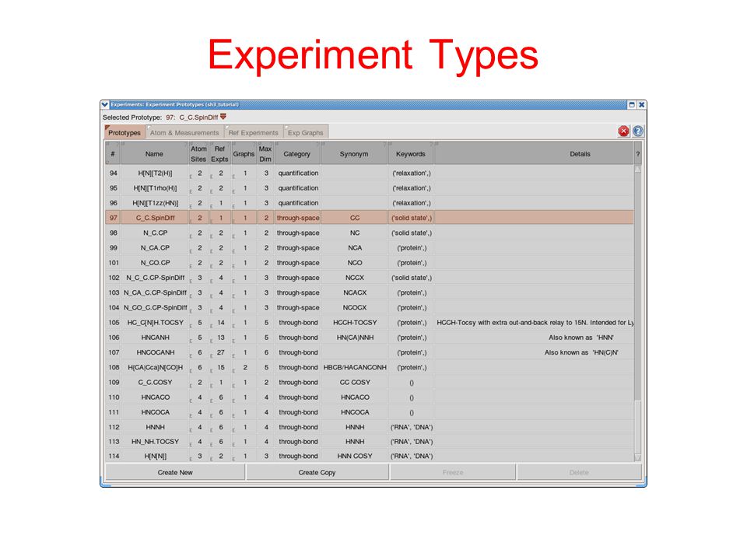Open the Ref Experiments tab

pyautogui.click(x=253, y=133)
